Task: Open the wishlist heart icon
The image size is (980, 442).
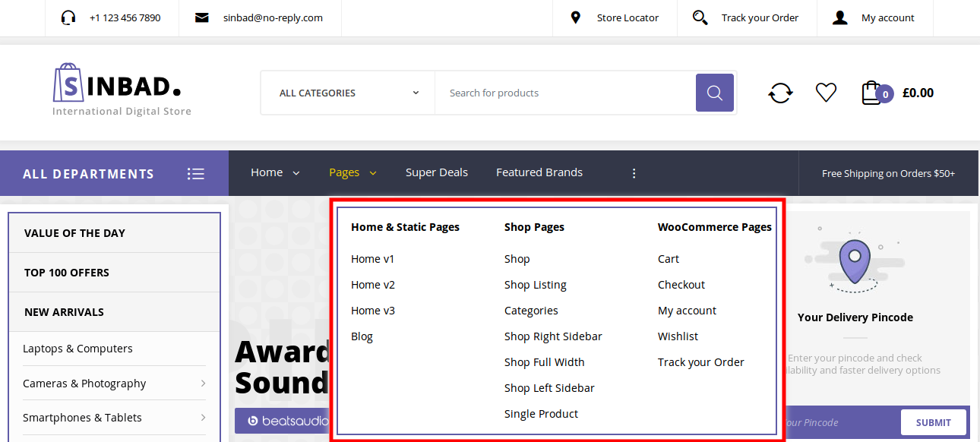Action: (826, 93)
